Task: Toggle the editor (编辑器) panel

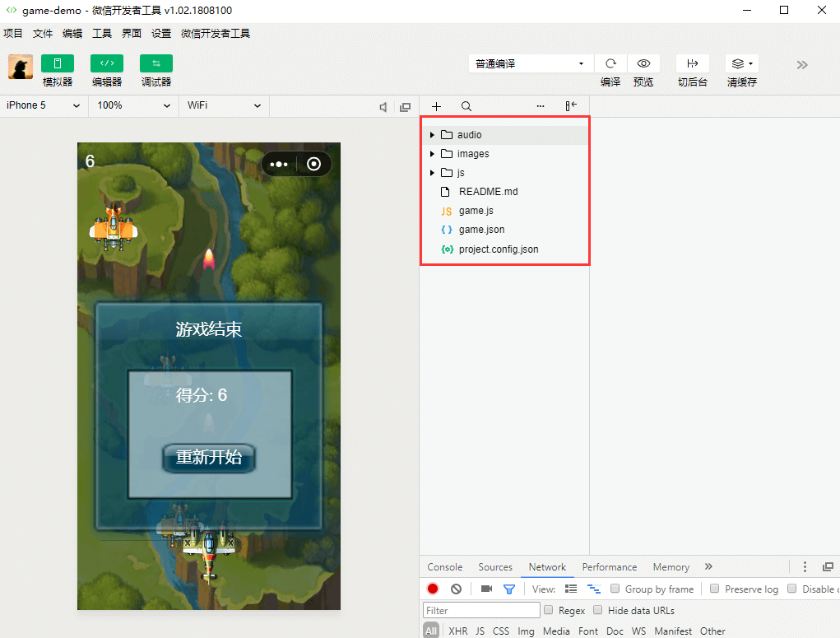Action: pos(107,63)
